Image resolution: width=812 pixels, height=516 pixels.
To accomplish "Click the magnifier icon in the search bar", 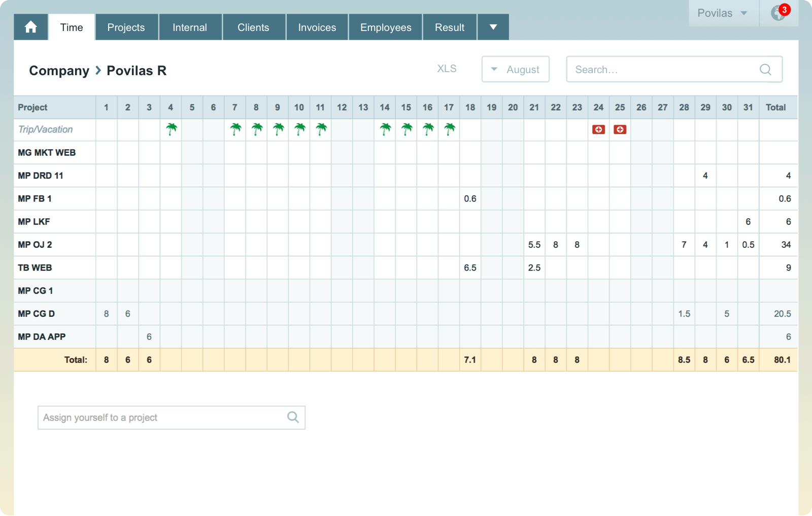I will pos(765,70).
